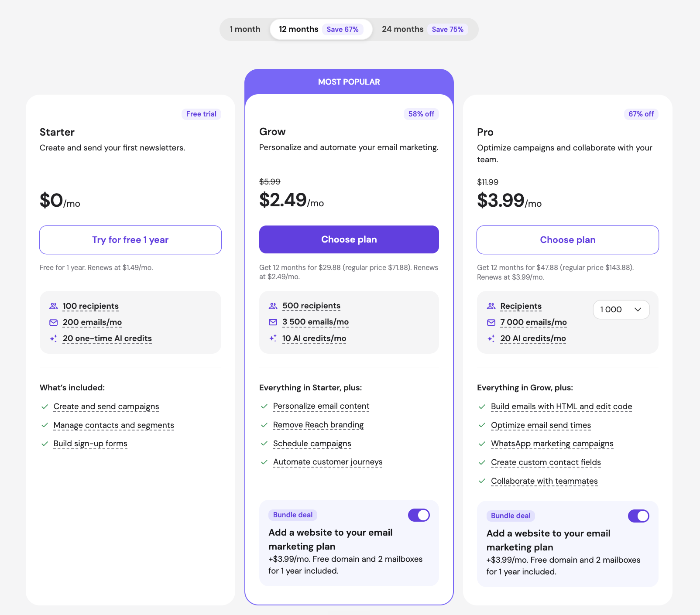Click the sparkle icon beside 20 one-time AI credits
The height and width of the screenshot is (615, 700).
(53, 338)
